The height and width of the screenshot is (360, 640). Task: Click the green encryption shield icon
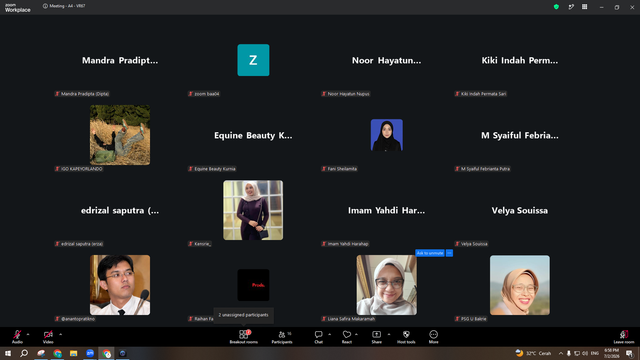point(556,7)
